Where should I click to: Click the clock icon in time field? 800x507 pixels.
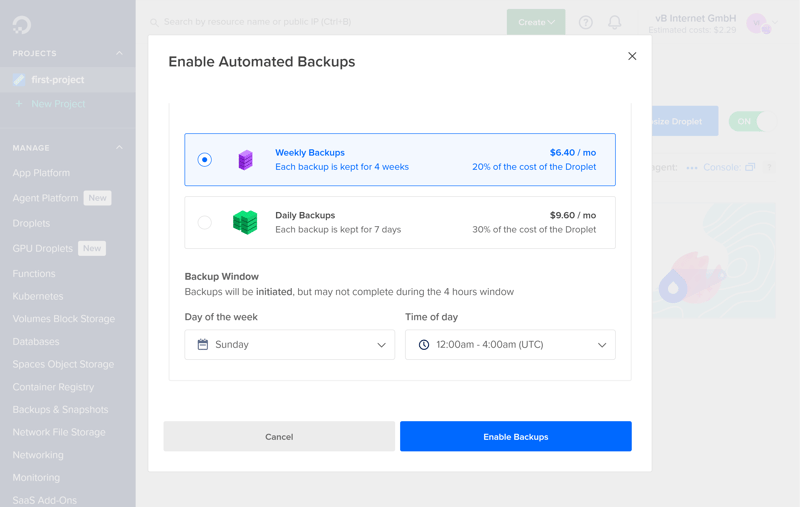424,345
